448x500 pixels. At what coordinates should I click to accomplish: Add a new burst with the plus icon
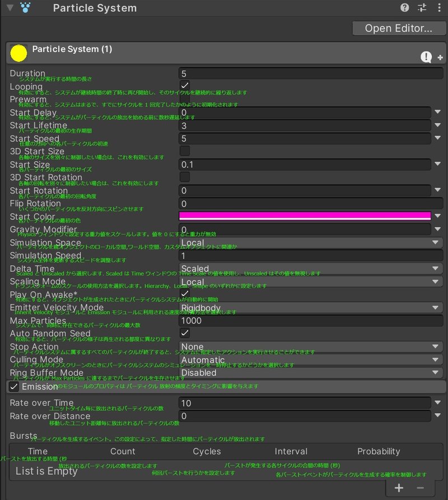398,488
